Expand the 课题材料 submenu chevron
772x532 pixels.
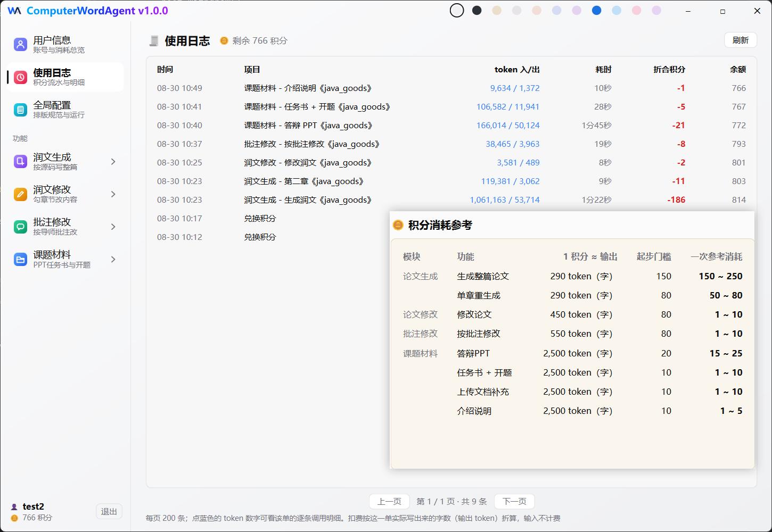[x=113, y=260]
